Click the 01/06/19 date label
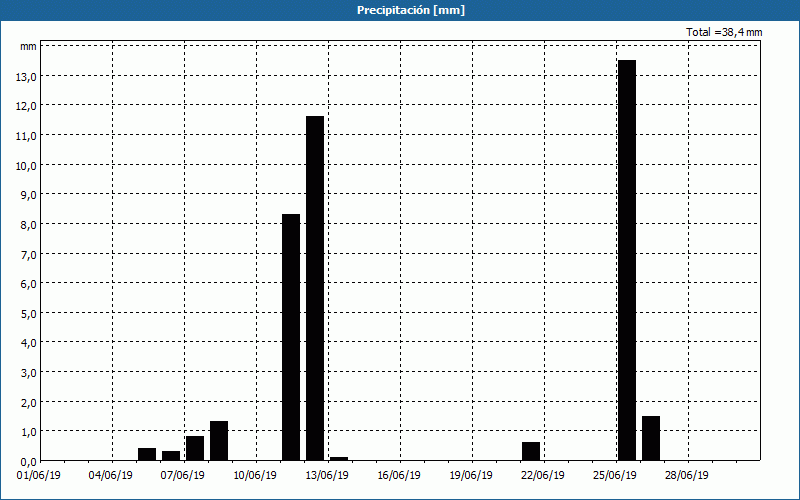This screenshot has width=800, height=500. [x=39, y=476]
